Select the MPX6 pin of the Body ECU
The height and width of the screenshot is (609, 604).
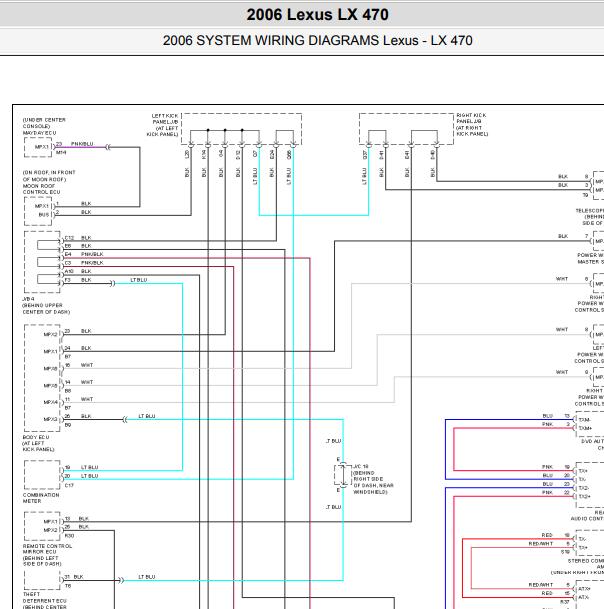tap(50, 369)
